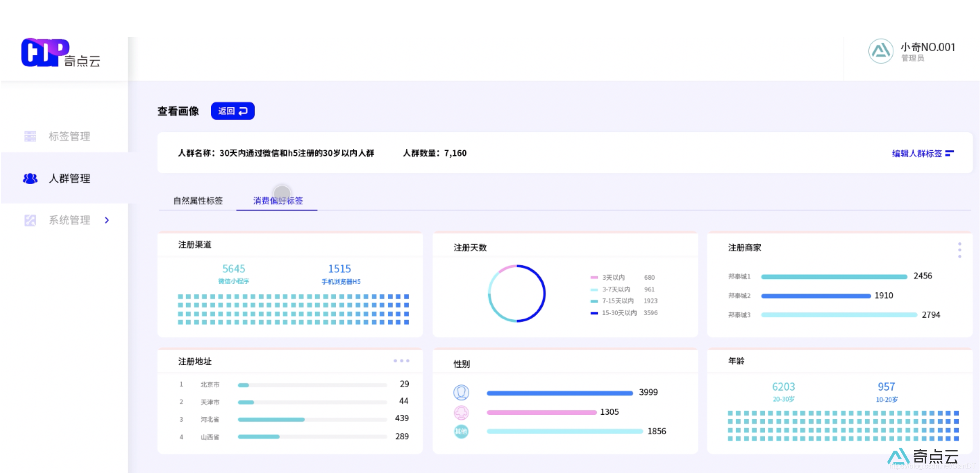
Task: Select the 标签管理 sidebar icon
Action: click(29, 136)
